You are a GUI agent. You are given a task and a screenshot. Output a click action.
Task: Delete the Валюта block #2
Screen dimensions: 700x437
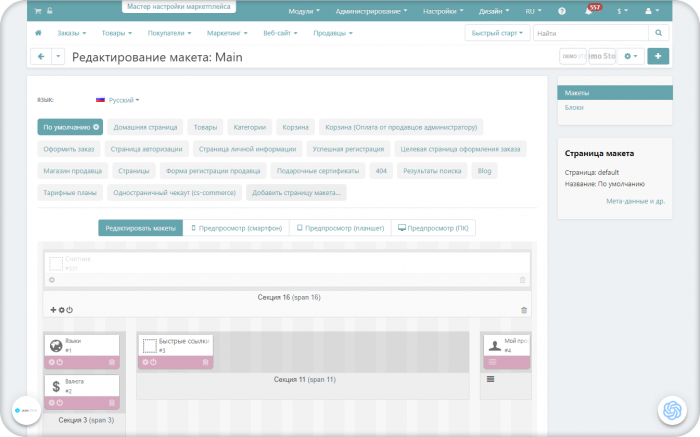coord(112,403)
